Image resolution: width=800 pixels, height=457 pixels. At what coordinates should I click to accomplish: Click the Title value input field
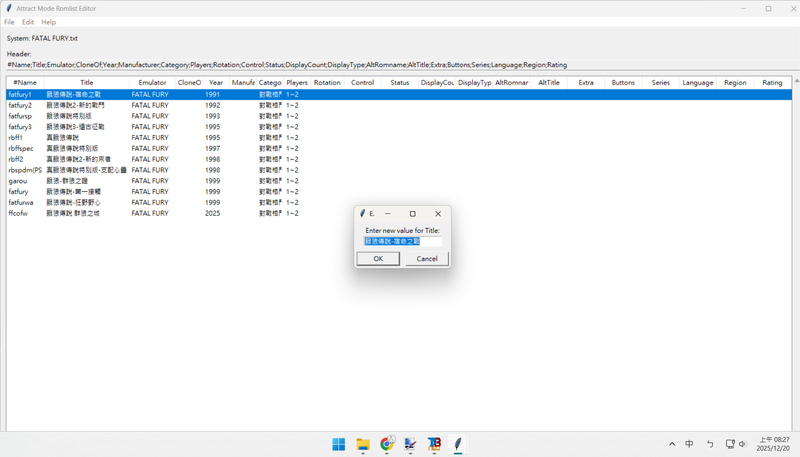[403, 241]
